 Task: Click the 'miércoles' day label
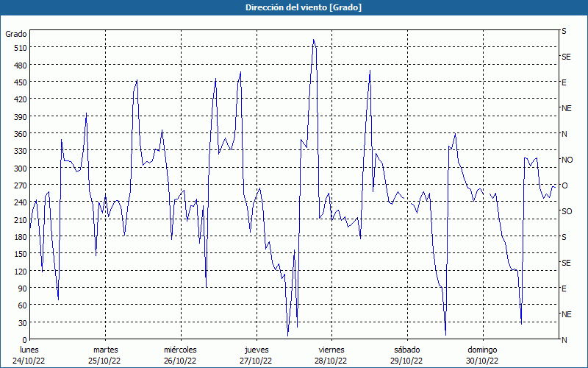coord(180,350)
